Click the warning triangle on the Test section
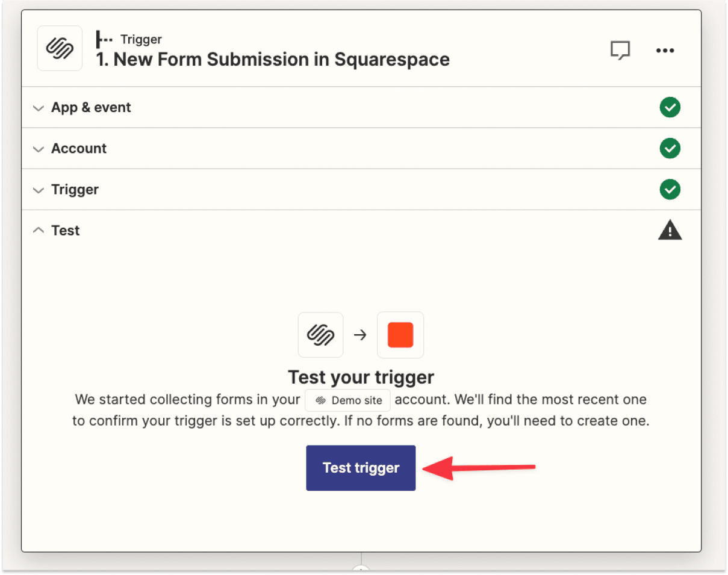The width and height of the screenshot is (728, 575). [670, 229]
